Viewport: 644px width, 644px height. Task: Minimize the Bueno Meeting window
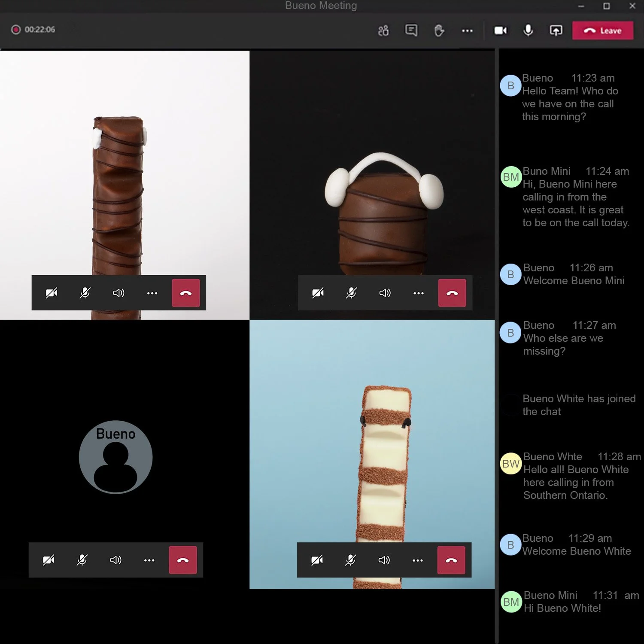[581, 6]
